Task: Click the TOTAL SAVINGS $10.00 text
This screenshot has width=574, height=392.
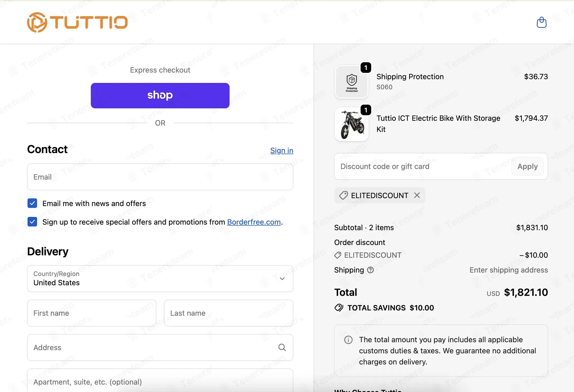Action: coord(391,308)
